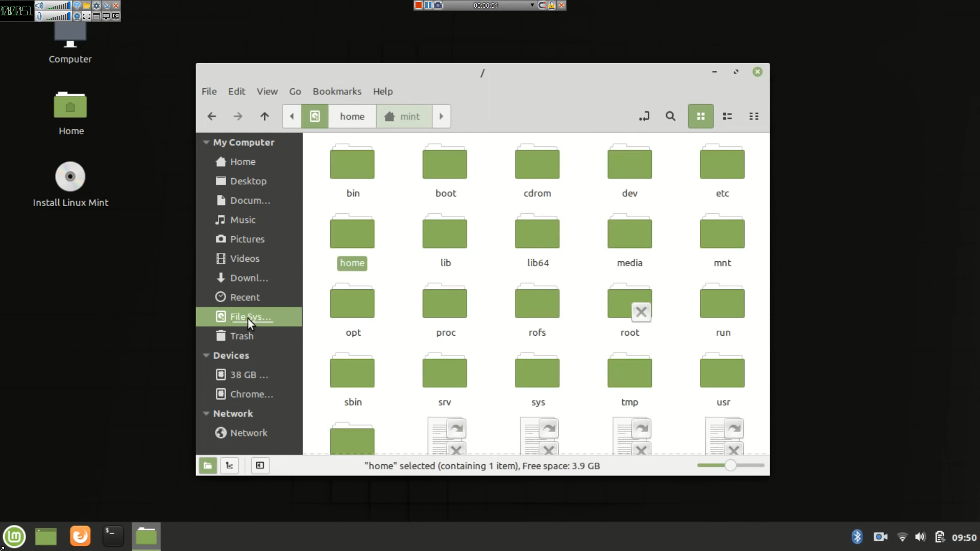Click root filesystem icon in path bar

pyautogui.click(x=315, y=116)
